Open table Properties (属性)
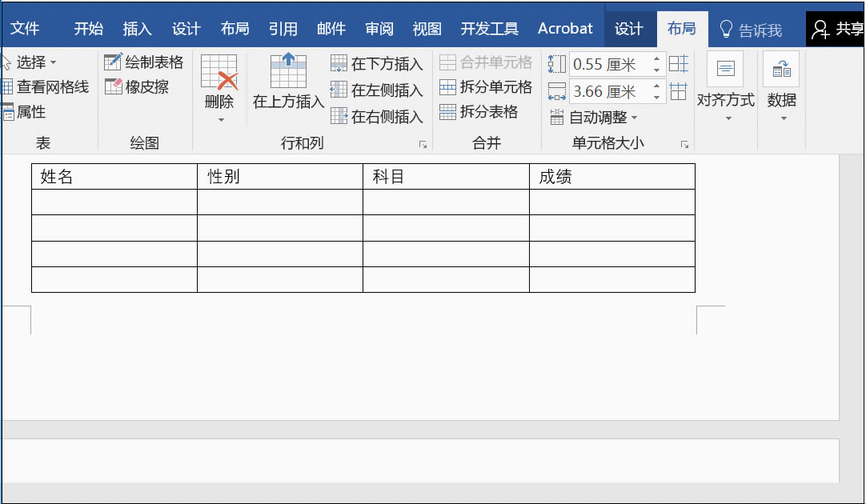Screen dimensions: 866x504 [24, 112]
